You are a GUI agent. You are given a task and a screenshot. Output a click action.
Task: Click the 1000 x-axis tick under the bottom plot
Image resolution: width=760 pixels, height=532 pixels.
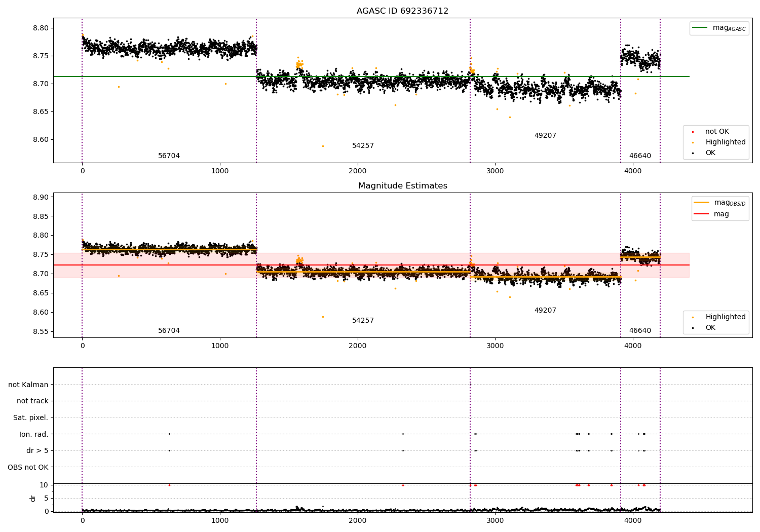[220, 520]
